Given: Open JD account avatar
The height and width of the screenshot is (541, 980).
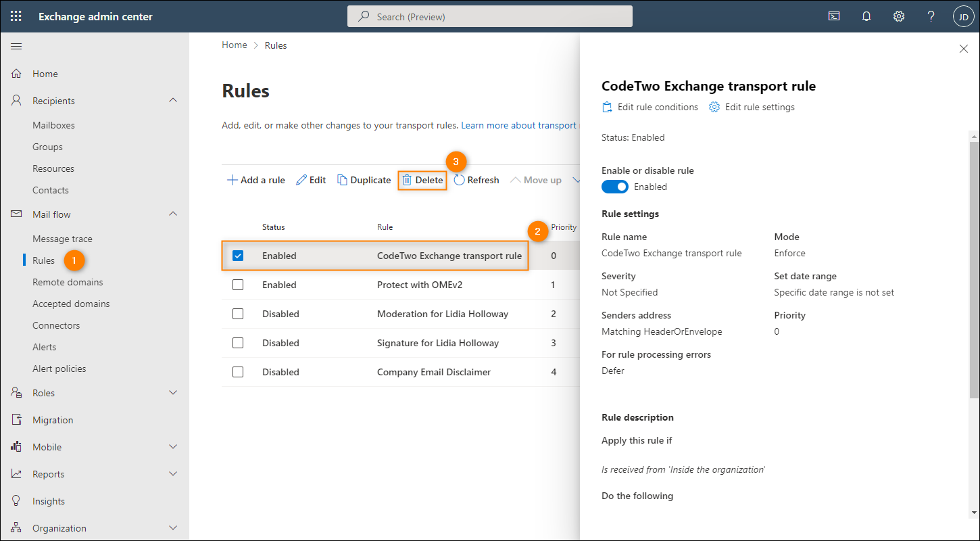Looking at the screenshot, I should pyautogui.click(x=963, y=16).
